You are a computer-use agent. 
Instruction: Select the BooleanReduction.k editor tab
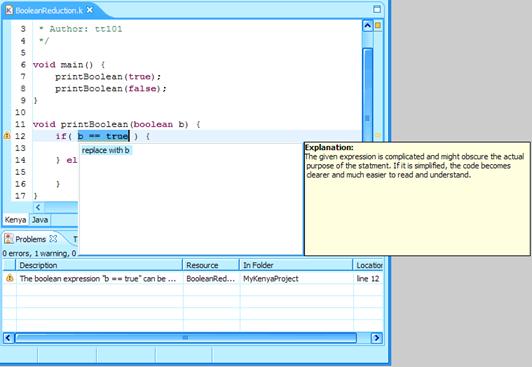point(49,11)
